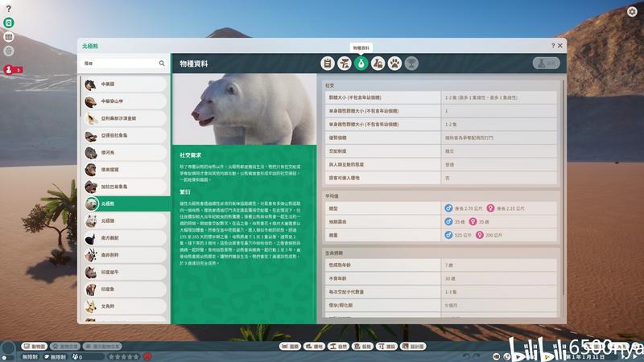Screen dimensions: 644x362
Task: Select 中美貘 (Baird's tapir) in animal list
Action: [125, 84]
